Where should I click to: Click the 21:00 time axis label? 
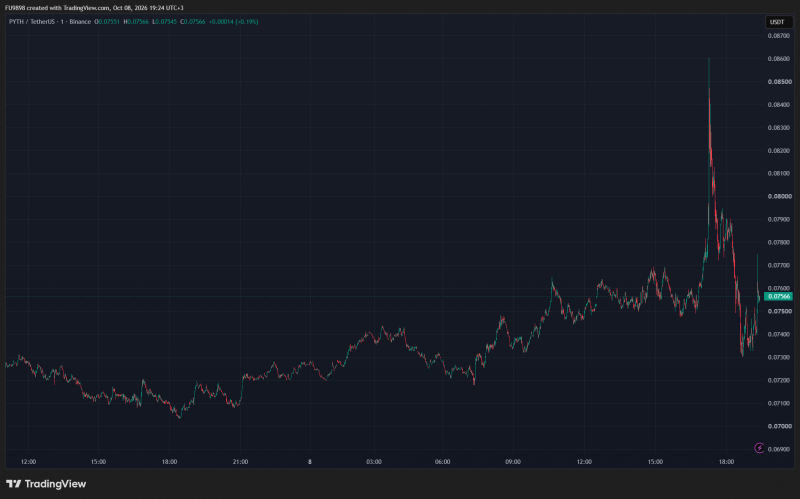(x=240, y=462)
